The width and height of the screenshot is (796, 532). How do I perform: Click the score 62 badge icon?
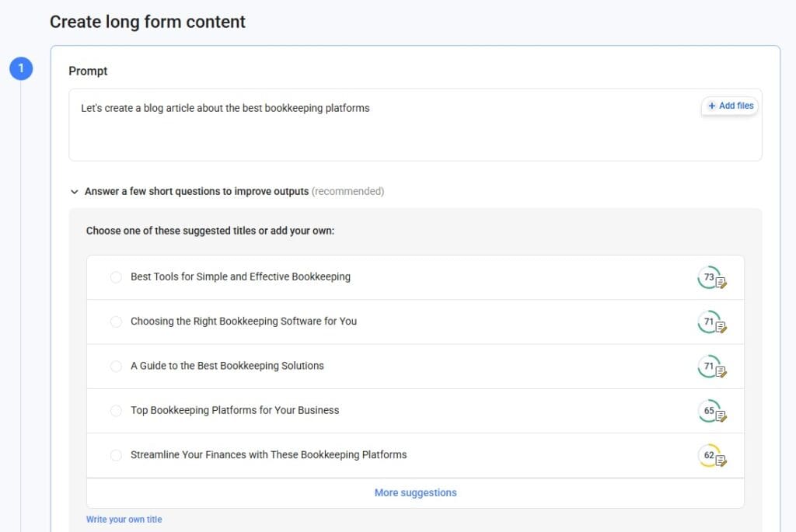[x=710, y=456]
